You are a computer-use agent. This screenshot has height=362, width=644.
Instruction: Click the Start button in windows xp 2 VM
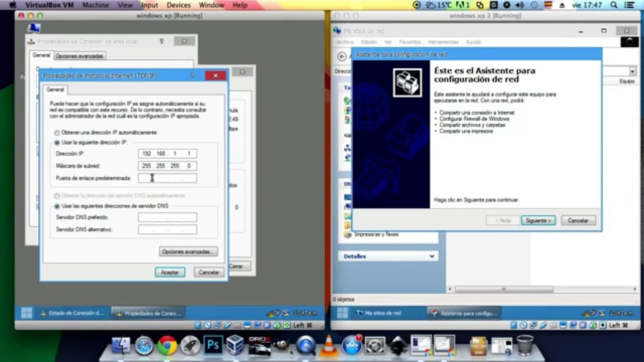pyautogui.click(x=342, y=313)
